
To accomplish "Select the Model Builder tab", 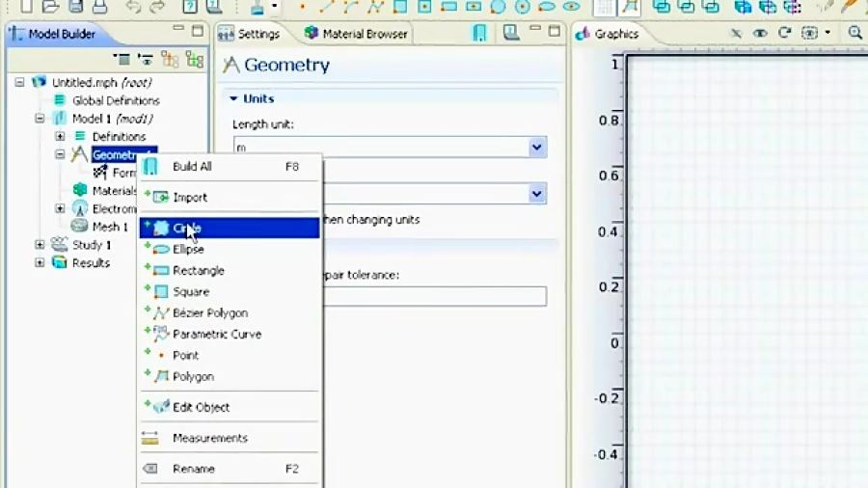I will pyautogui.click(x=53, y=34).
